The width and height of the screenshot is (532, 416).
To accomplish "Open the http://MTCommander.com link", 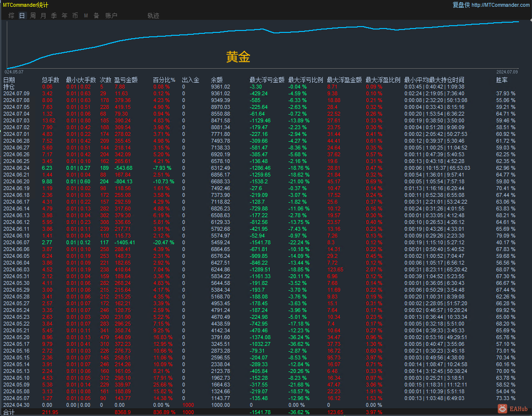I will point(500,5).
